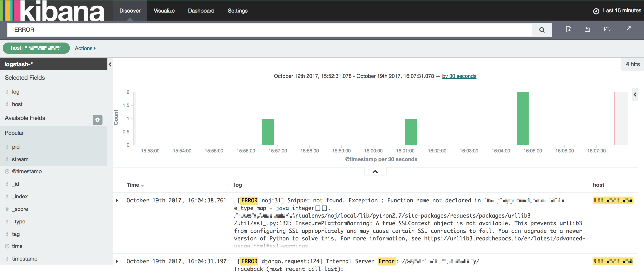The image size is (644, 274).
Task: Click the _score field
Action: tap(20, 209)
